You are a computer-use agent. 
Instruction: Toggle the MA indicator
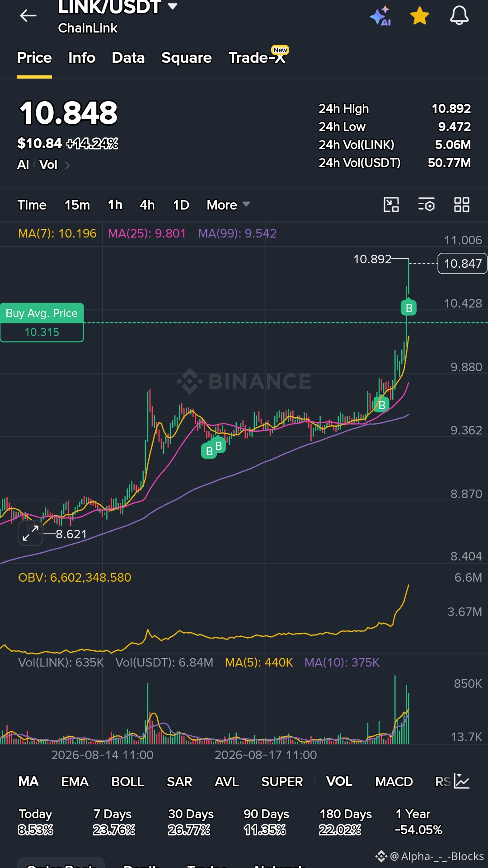pyautogui.click(x=28, y=781)
